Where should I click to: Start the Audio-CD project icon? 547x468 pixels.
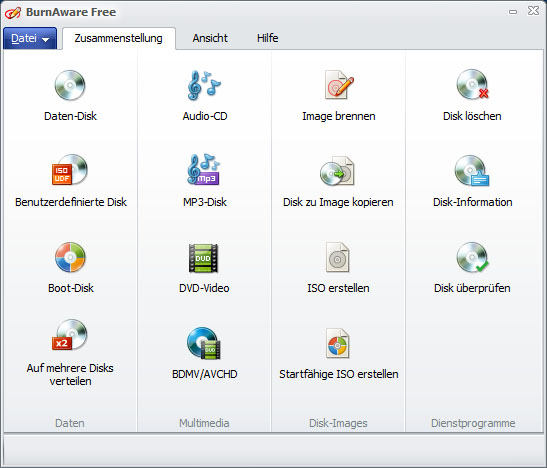[x=204, y=85]
